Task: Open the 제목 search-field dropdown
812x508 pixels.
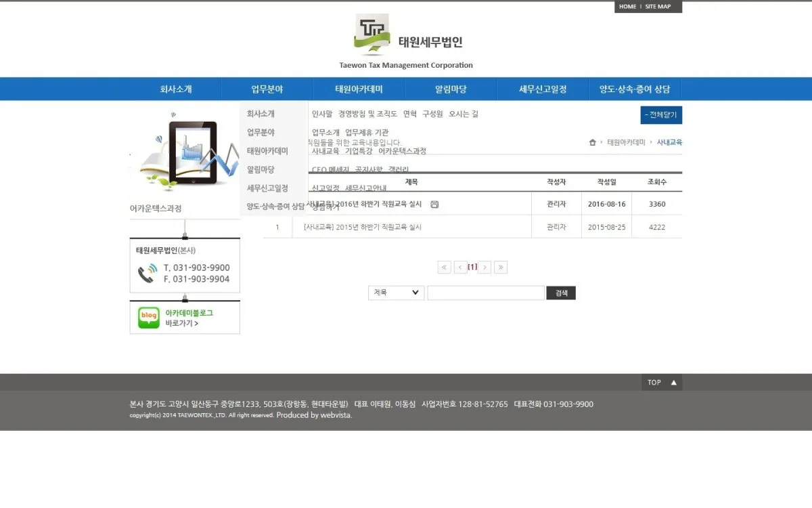Action: point(397,293)
